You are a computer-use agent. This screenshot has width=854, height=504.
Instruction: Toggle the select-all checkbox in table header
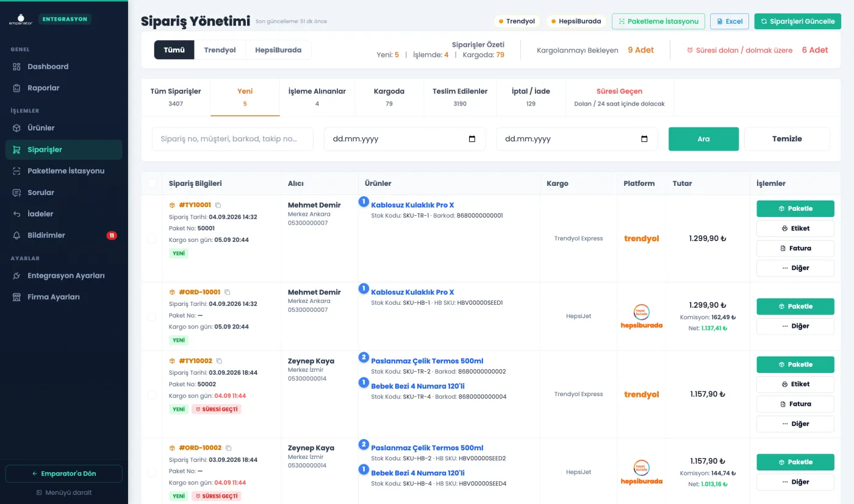[152, 183]
